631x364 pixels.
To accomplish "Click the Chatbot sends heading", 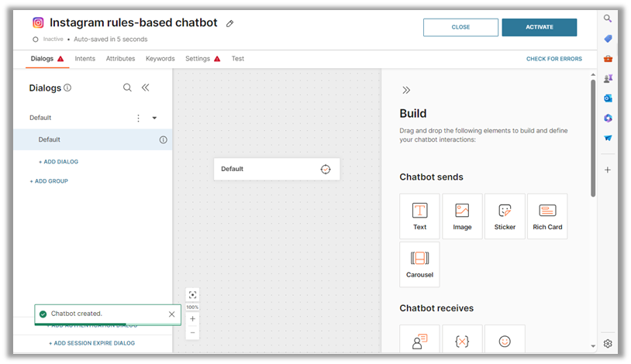I will (x=431, y=177).
